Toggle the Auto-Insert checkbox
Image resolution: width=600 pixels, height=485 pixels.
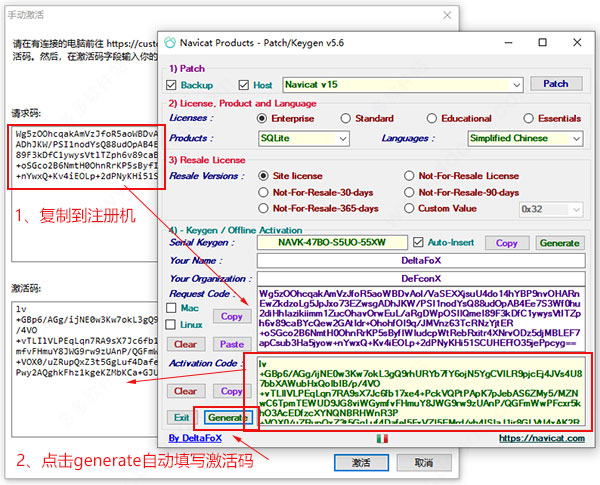click(x=418, y=242)
